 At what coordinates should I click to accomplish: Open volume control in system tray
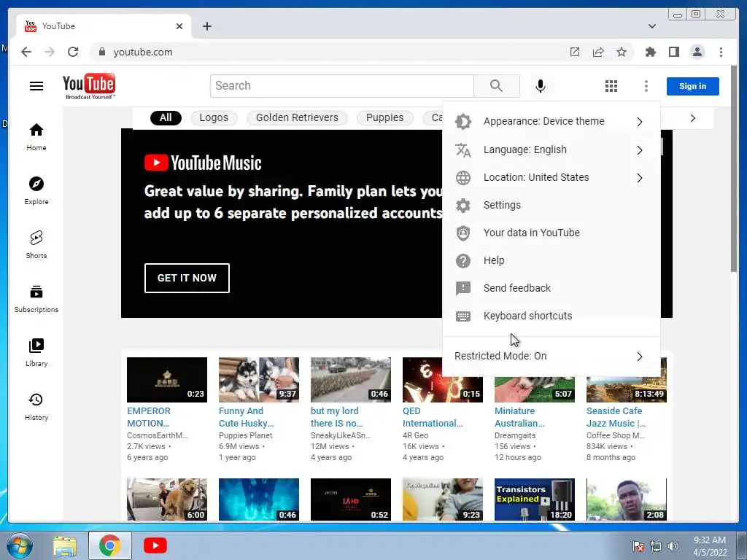pyautogui.click(x=673, y=546)
